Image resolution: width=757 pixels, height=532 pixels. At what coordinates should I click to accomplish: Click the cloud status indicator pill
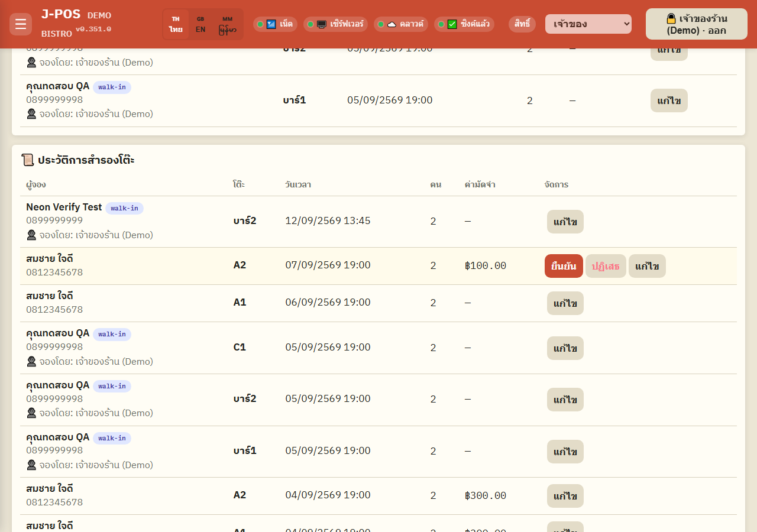coord(401,24)
